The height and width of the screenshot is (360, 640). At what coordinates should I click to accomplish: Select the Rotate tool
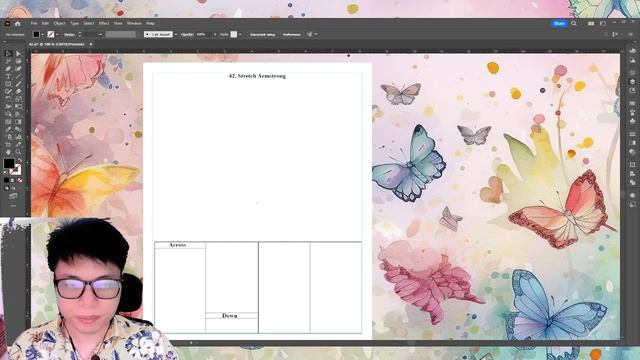coord(8,99)
